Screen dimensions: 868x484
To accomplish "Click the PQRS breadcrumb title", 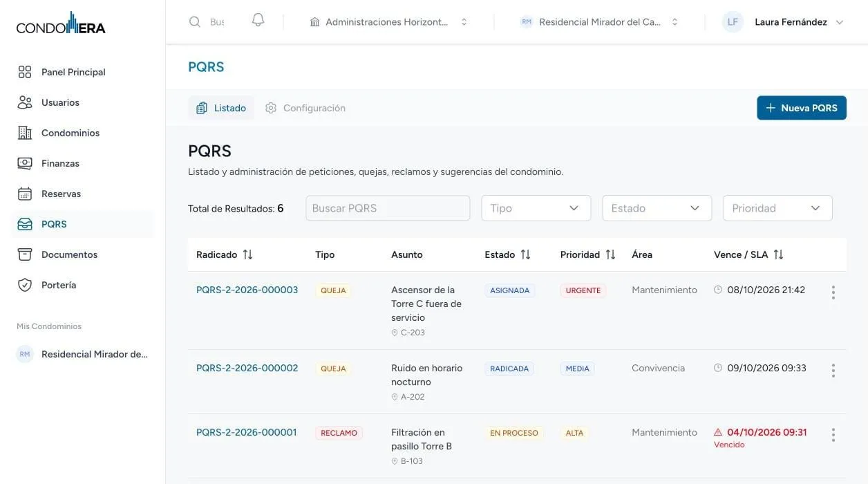I will (206, 67).
